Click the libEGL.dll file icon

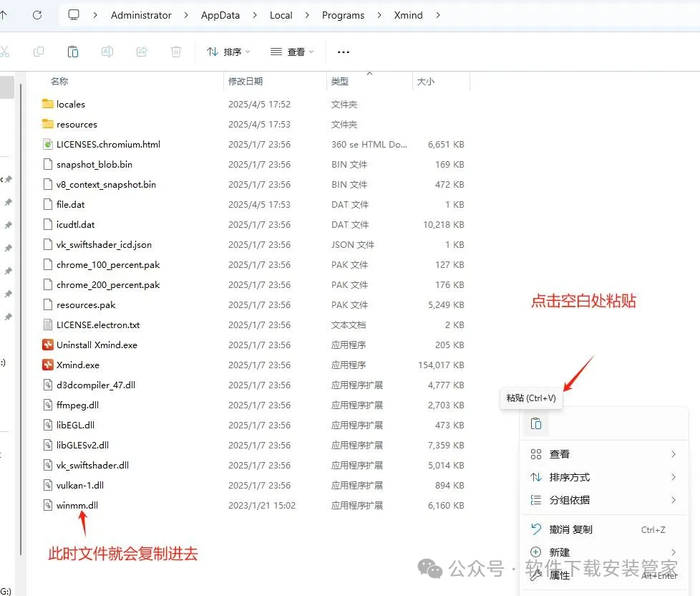[x=48, y=425]
